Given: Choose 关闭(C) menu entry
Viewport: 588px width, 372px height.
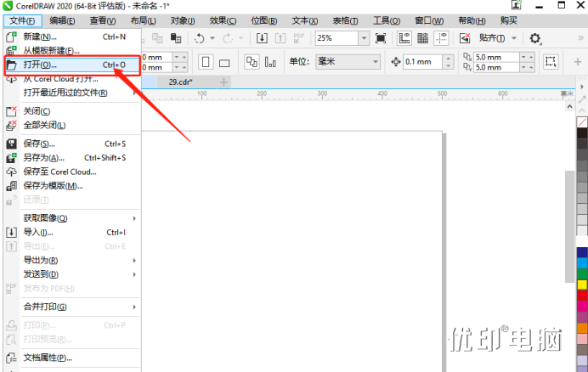Looking at the screenshot, I should pos(72,111).
